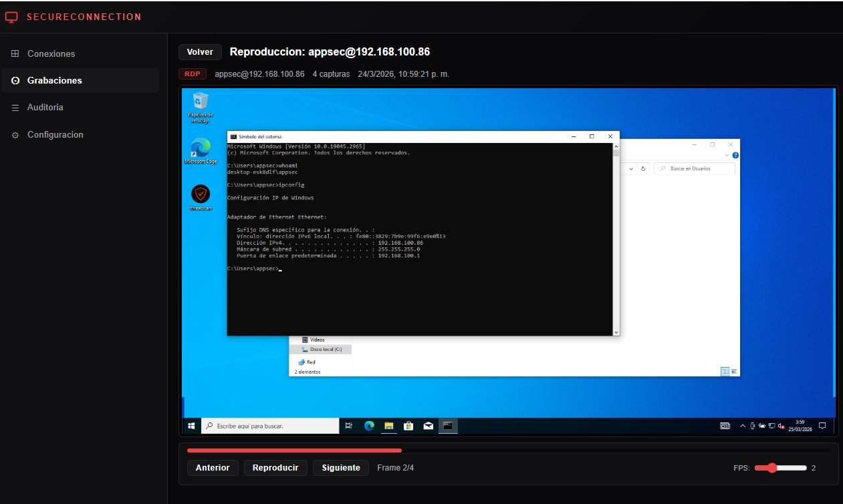
Task: Advance to the next frame with Siguiente
Action: pos(341,468)
